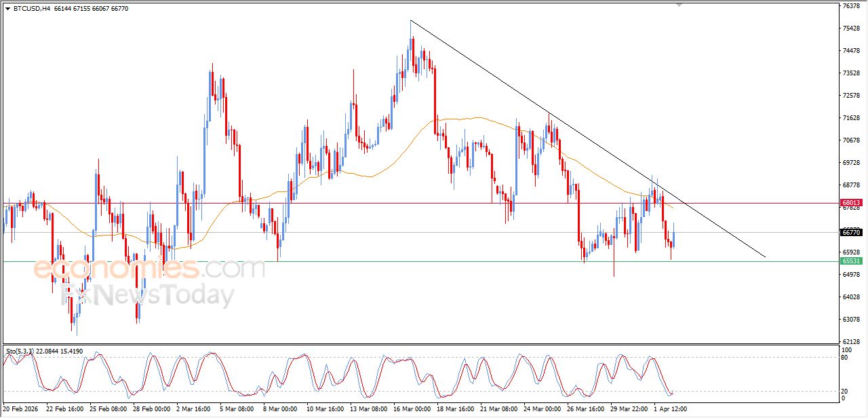Click the latest blue candle near 66770
The width and height of the screenshot is (868, 418).
point(673,237)
